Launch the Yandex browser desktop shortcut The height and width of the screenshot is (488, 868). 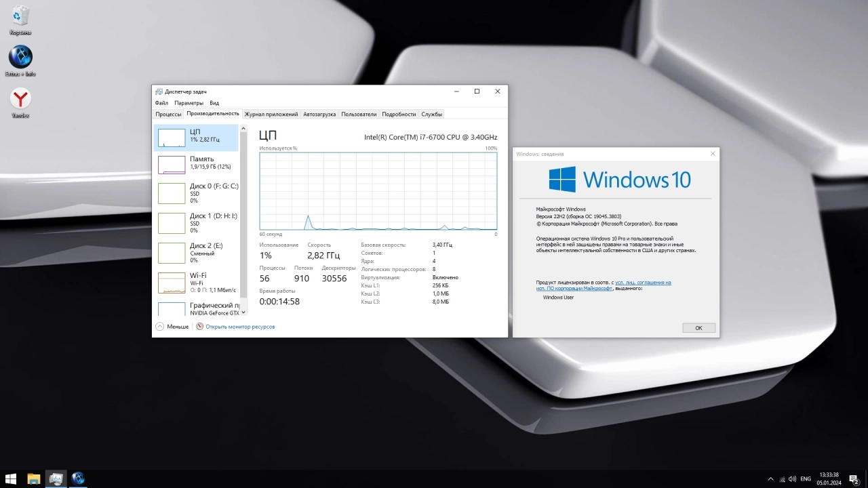[20, 103]
